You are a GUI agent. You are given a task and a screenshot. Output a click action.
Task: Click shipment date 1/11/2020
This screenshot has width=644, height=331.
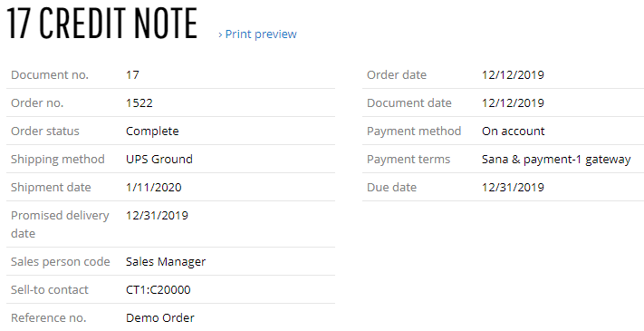(x=154, y=188)
